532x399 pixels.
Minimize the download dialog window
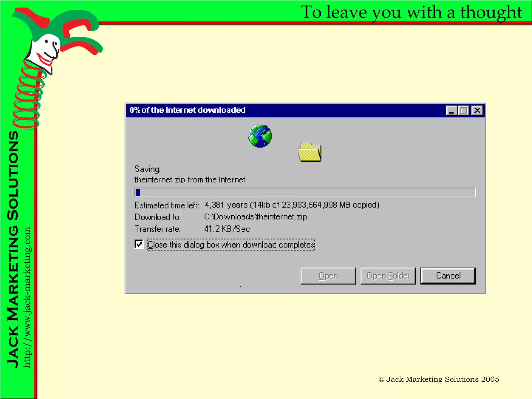[451, 111]
